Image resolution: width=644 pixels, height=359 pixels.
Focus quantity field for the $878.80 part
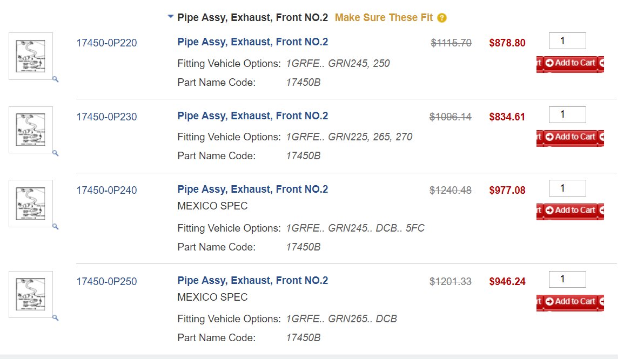click(567, 40)
